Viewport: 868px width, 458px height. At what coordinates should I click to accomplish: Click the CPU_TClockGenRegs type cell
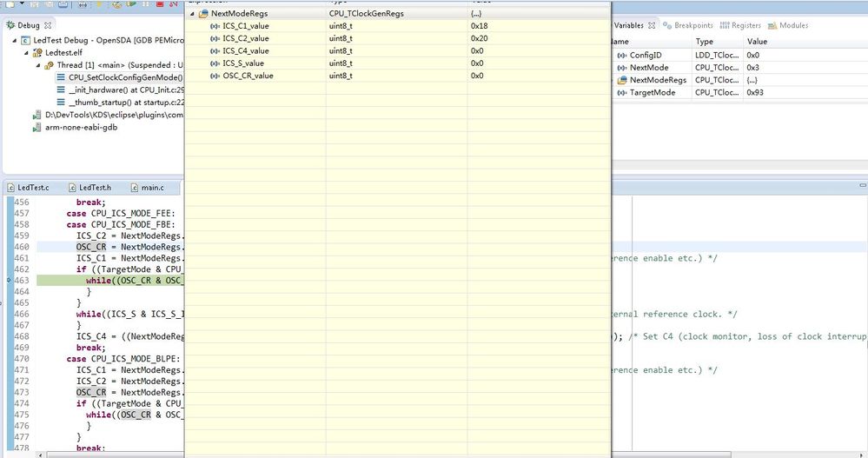pos(367,14)
